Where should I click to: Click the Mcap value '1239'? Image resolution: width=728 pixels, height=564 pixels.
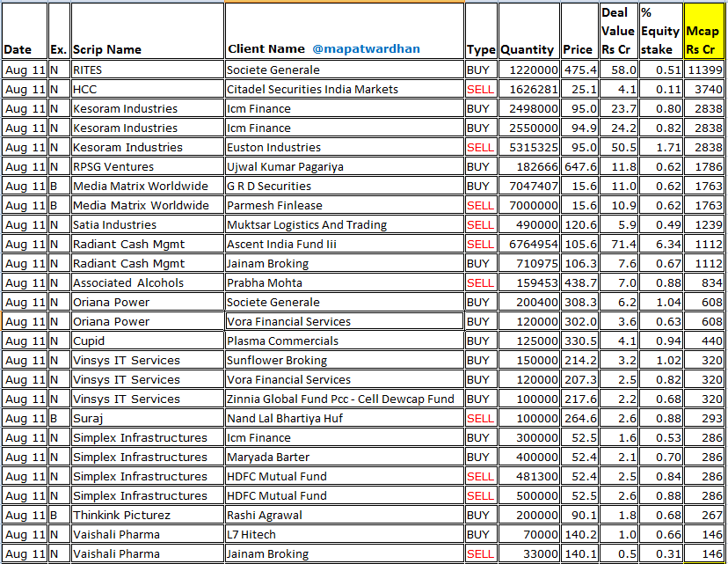point(704,225)
